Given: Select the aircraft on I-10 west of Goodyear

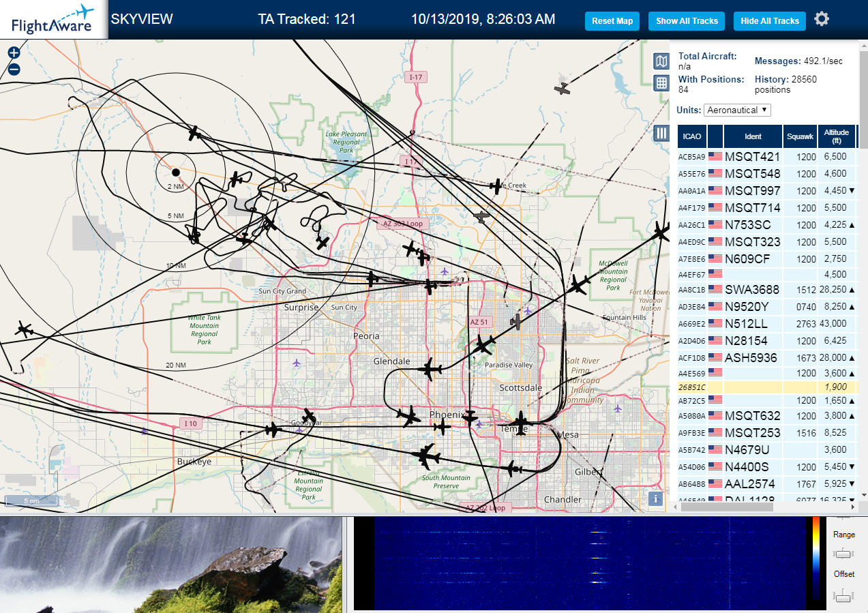Looking at the screenshot, I should click(273, 430).
